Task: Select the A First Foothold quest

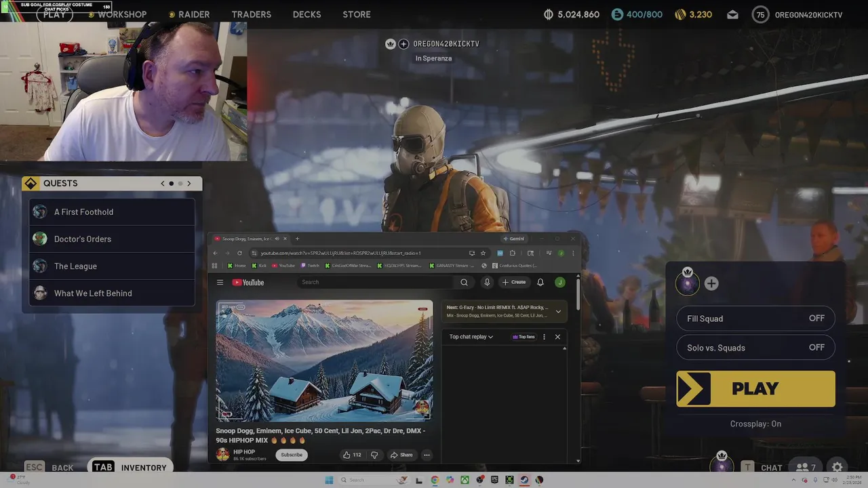Action: pyautogui.click(x=112, y=212)
